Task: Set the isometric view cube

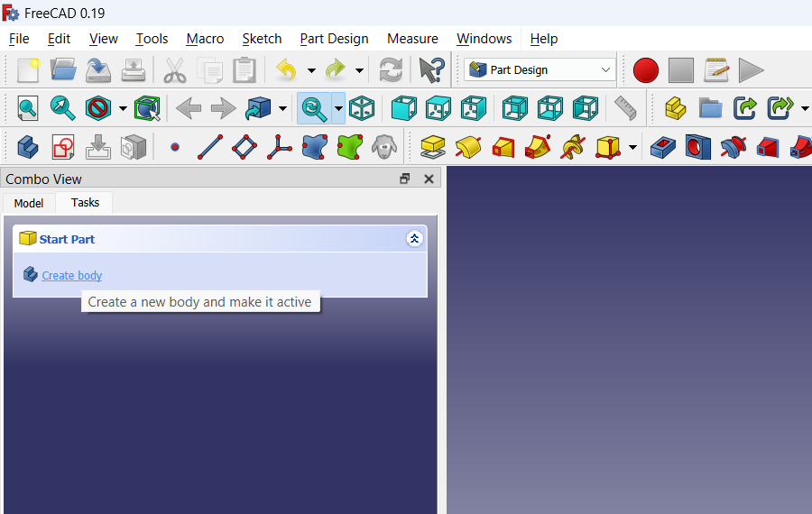Action: click(x=362, y=109)
